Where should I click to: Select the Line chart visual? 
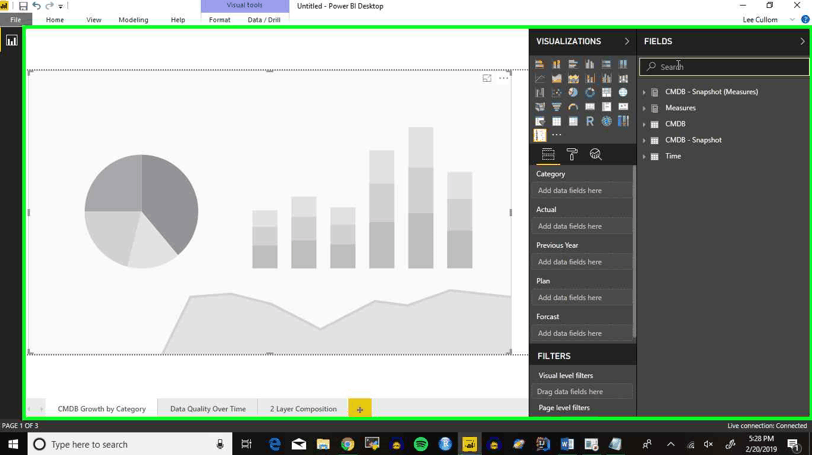pyautogui.click(x=540, y=79)
